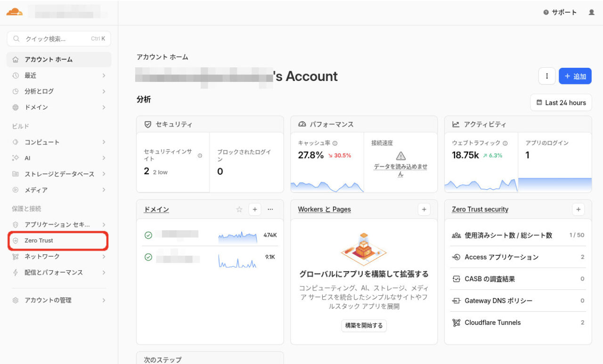Open the Last 24 hours range dropdown
This screenshot has height=364, width=603.
[561, 103]
